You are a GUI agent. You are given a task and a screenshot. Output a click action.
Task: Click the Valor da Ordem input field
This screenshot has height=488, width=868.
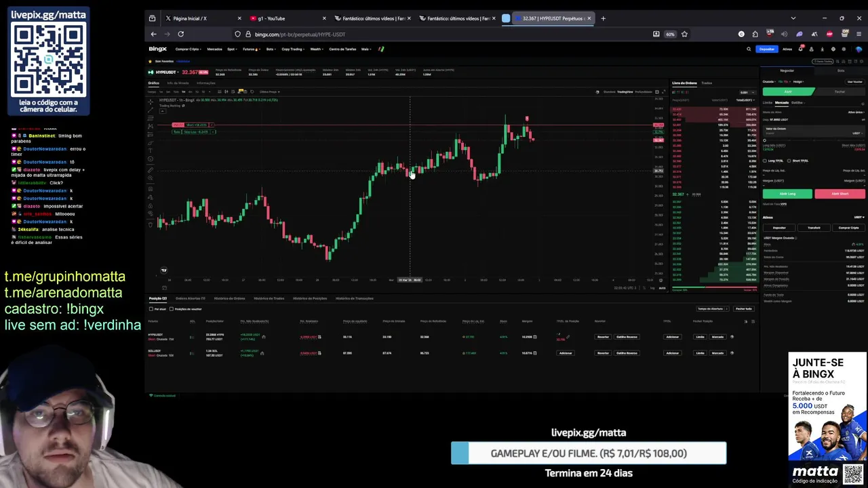[x=814, y=131]
